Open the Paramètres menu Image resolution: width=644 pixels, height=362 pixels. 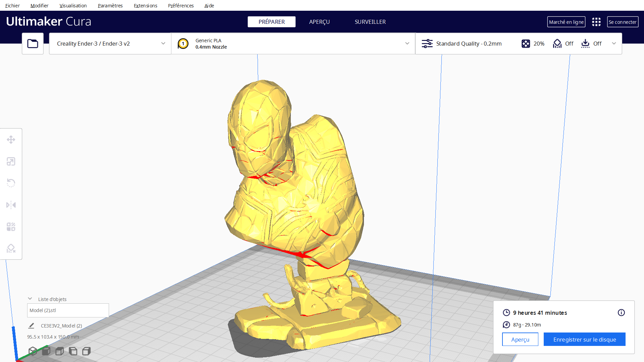tap(110, 5)
